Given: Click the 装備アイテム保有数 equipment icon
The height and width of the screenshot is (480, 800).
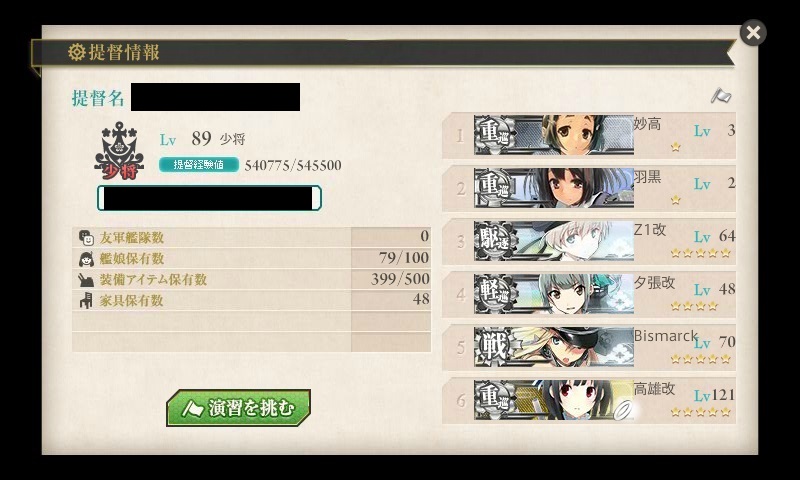Looking at the screenshot, I should [x=86, y=280].
